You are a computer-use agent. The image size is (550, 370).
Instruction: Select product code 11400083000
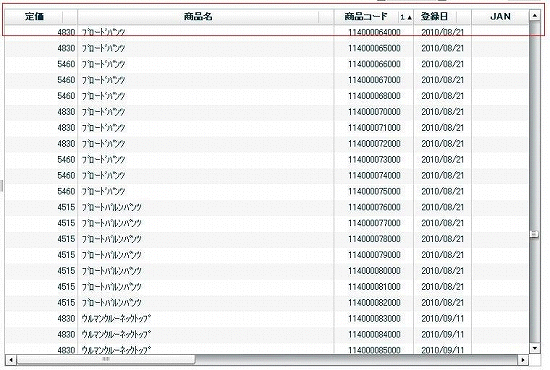374,318
